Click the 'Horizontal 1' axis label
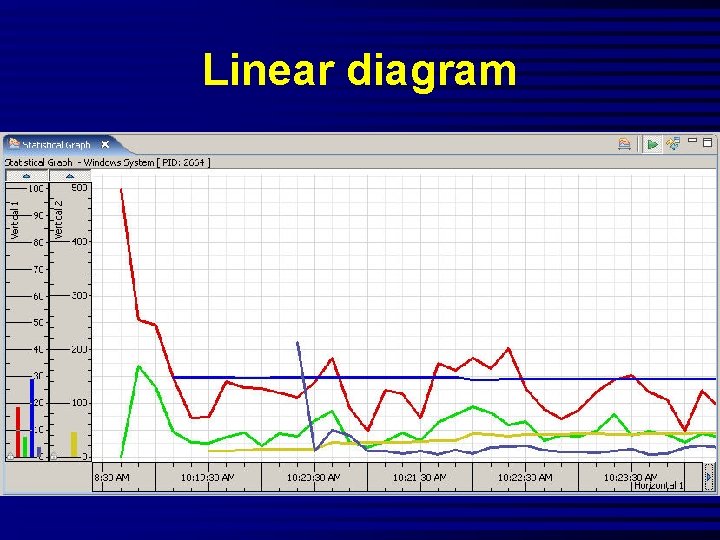The image size is (720, 540). click(659, 485)
